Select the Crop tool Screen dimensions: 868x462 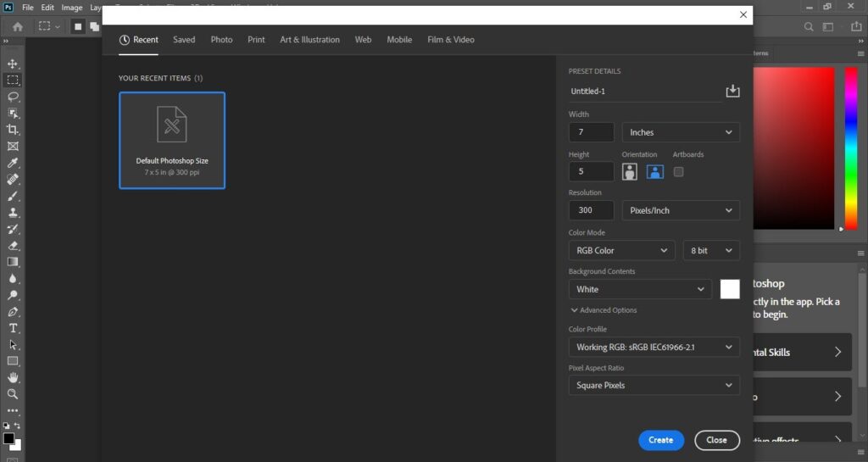point(12,130)
